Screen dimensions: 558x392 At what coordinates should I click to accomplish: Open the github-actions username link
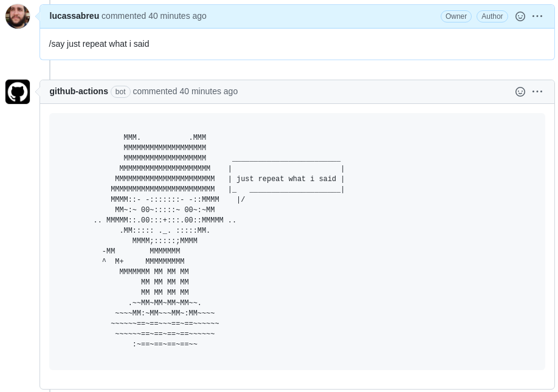pos(78,92)
